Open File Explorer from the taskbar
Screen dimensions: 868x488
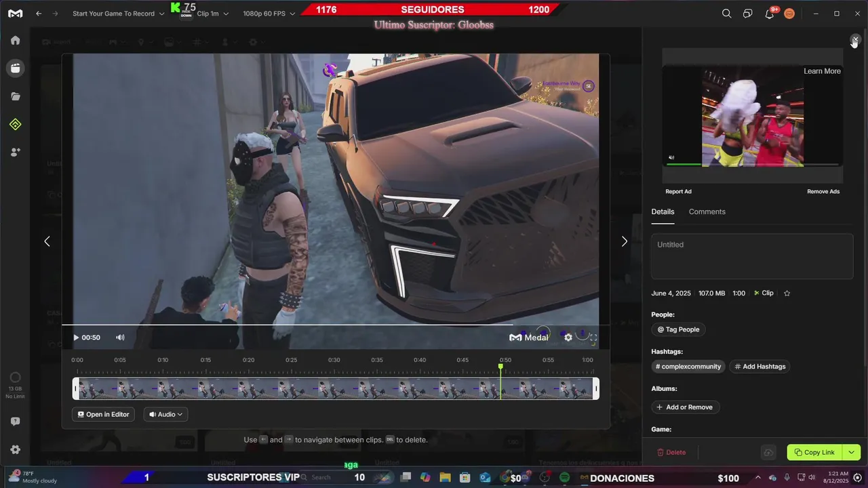pyautogui.click(x=445, y=478)
